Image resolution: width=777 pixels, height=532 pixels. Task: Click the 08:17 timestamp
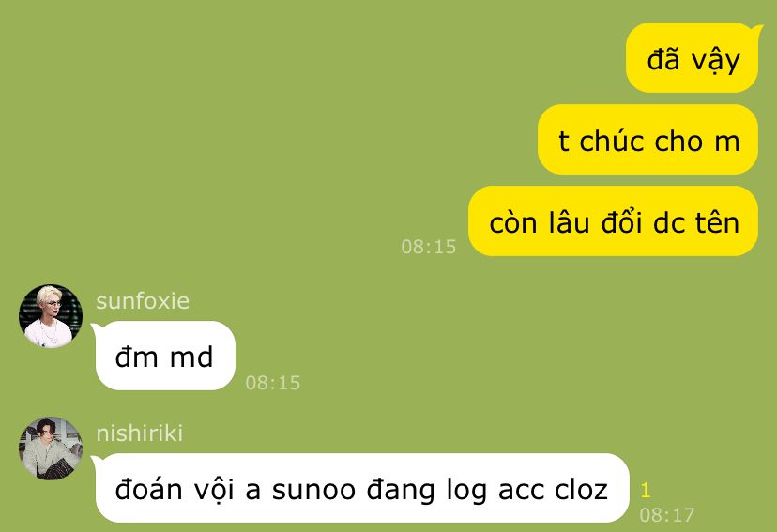(x=667, y=515)
